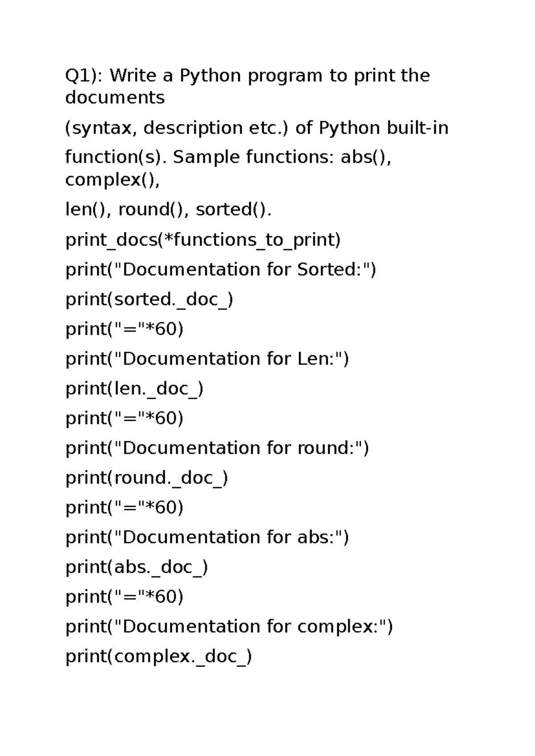Screen dimensions: 535x756
Task: Click the word "built-in"
Action: point(417,128)
